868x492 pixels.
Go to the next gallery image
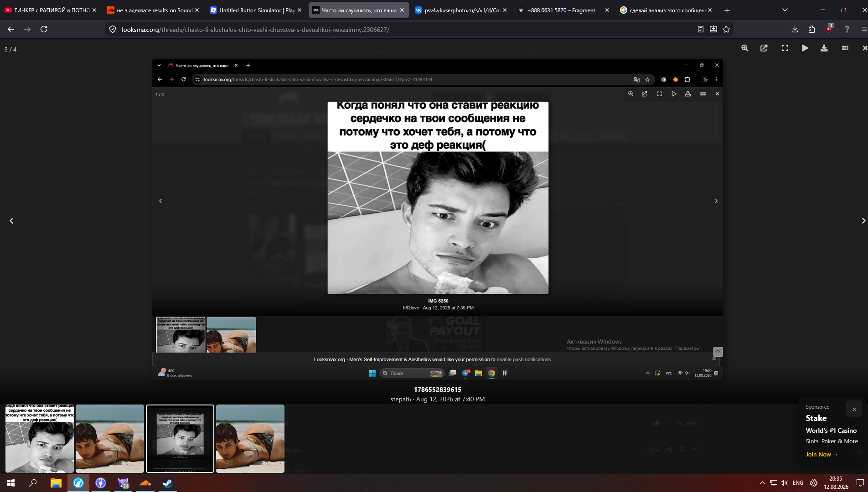(x=863, y=220)
